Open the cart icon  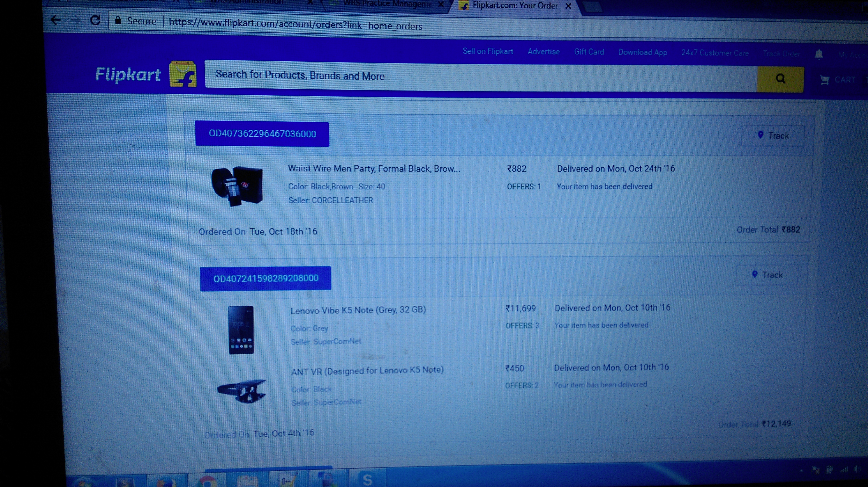824,80
